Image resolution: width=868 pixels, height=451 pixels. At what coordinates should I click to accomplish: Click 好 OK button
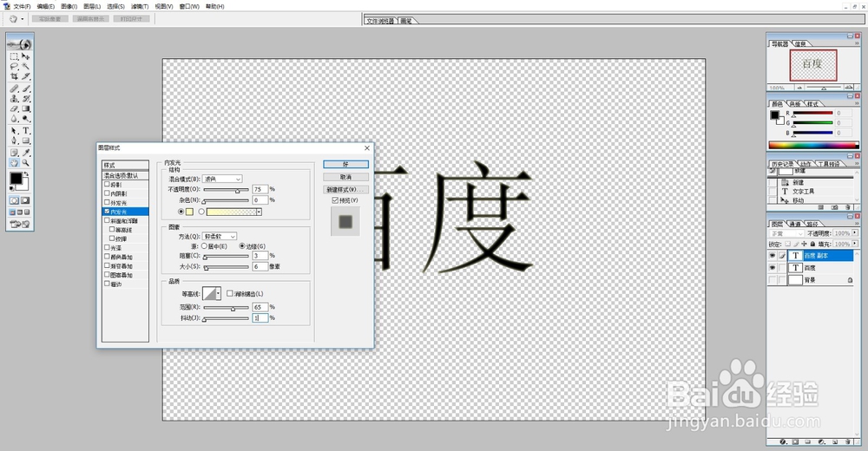coord(346,164)
